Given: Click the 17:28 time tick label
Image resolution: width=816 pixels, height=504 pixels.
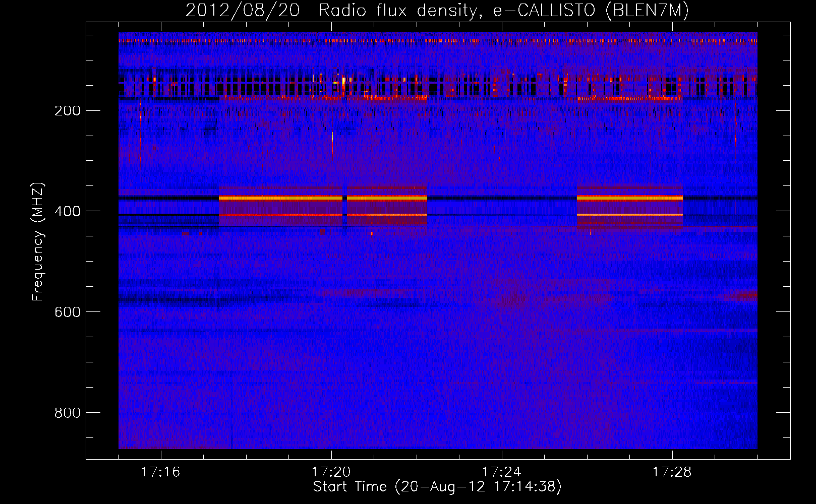Looking at the screenshot, I should tap(672, 472).
